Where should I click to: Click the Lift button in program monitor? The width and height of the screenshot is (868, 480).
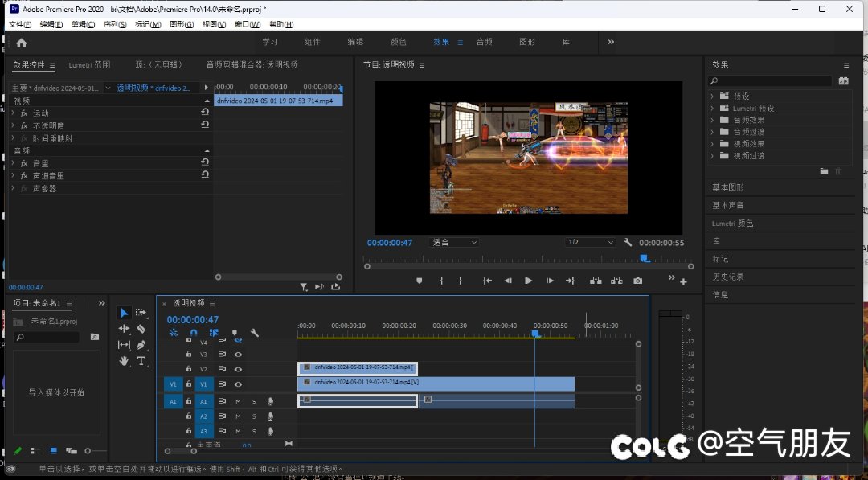(596, 281)
